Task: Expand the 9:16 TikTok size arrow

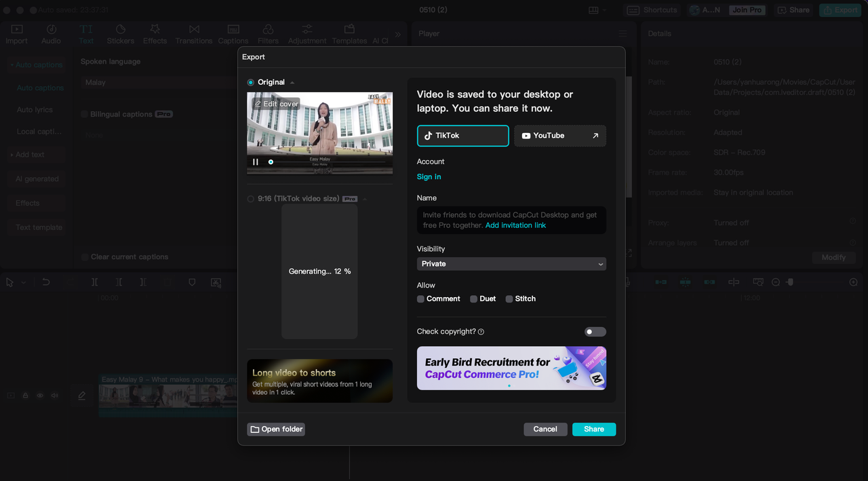Action: coord(365,199)
